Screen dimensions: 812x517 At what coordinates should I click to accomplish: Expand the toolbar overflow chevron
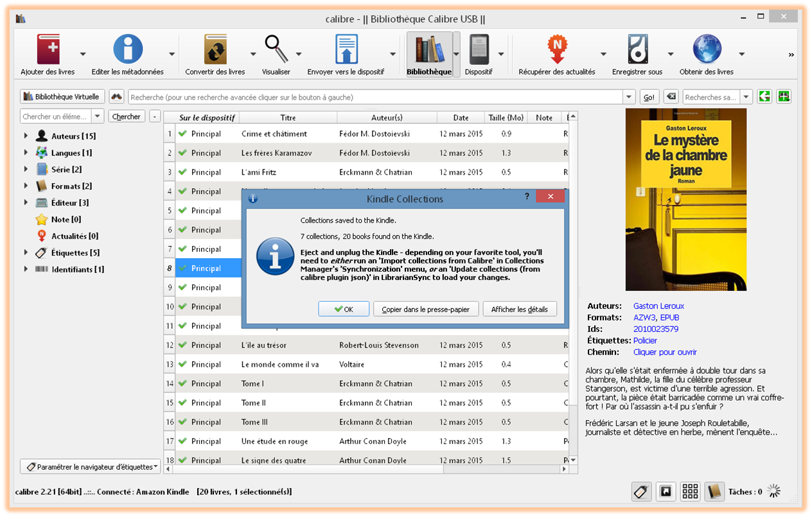(791, 55)
